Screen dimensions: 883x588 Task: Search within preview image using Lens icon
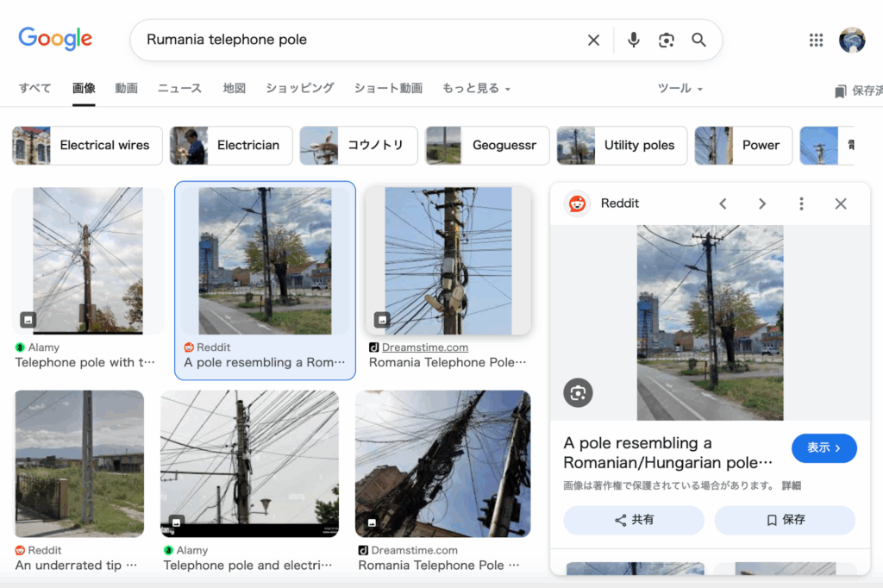pos(578,392)
